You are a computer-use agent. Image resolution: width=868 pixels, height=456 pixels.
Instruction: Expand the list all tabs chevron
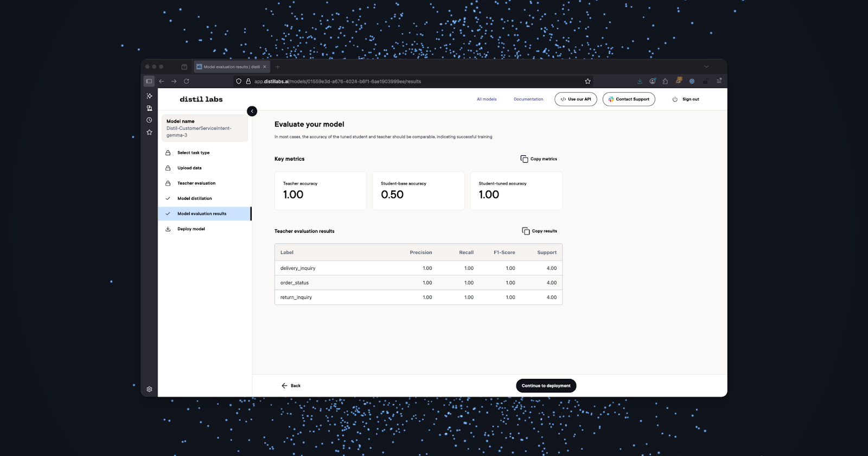(706, 67)
